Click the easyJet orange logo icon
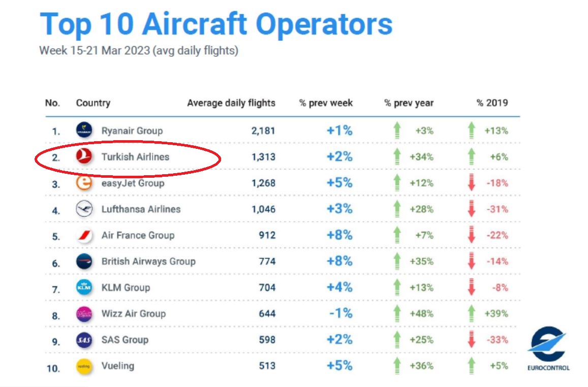 pos(84,183)
